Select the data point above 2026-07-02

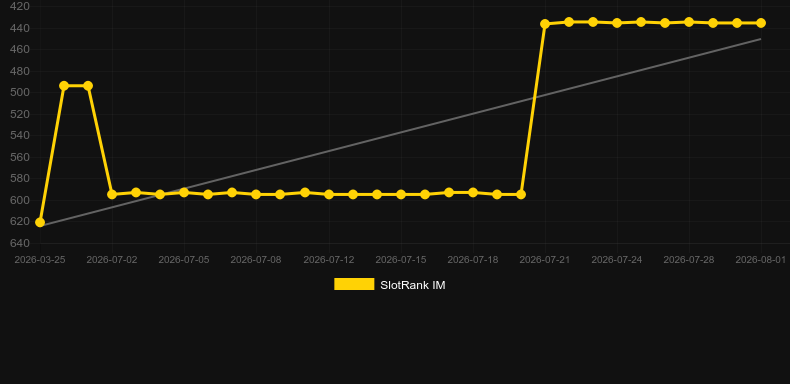click(x=112, y=194)
